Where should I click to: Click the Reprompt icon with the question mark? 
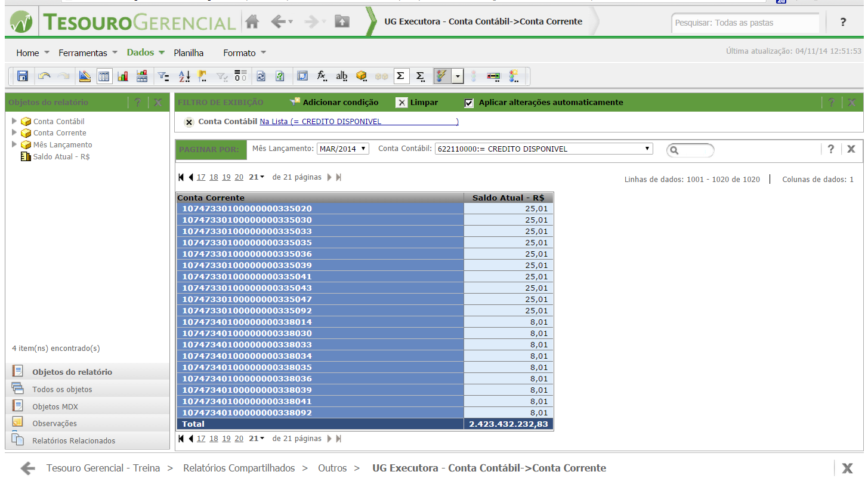[280, 76]
